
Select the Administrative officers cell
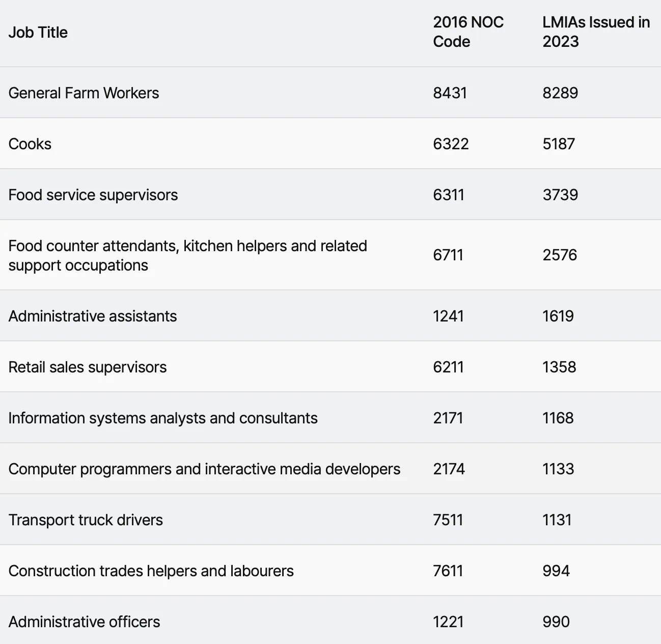point(84,622)
